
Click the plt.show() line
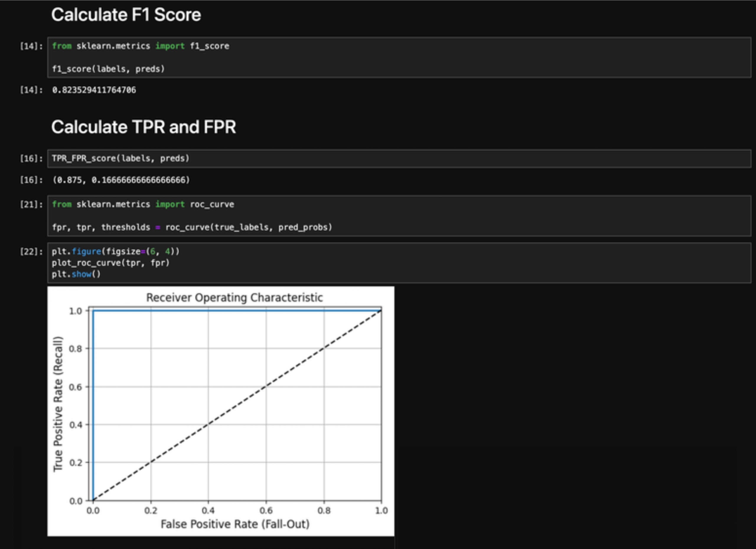click(x=76, y=274)
